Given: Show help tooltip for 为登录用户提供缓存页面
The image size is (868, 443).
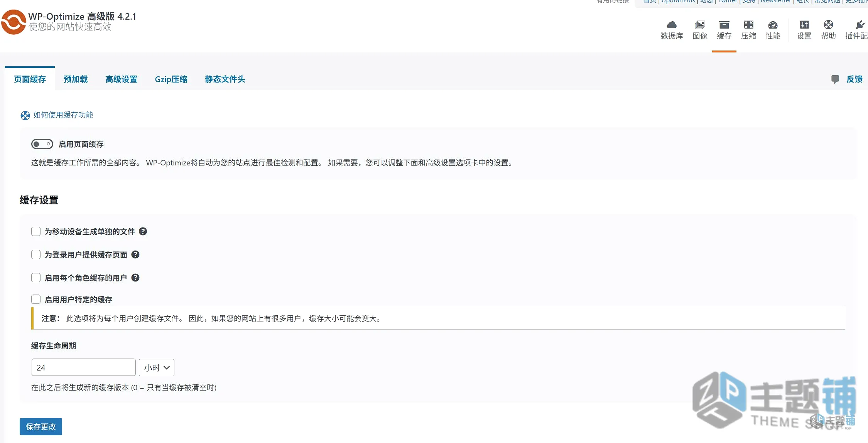Looking at the screenshot, I should click(135, 254).
